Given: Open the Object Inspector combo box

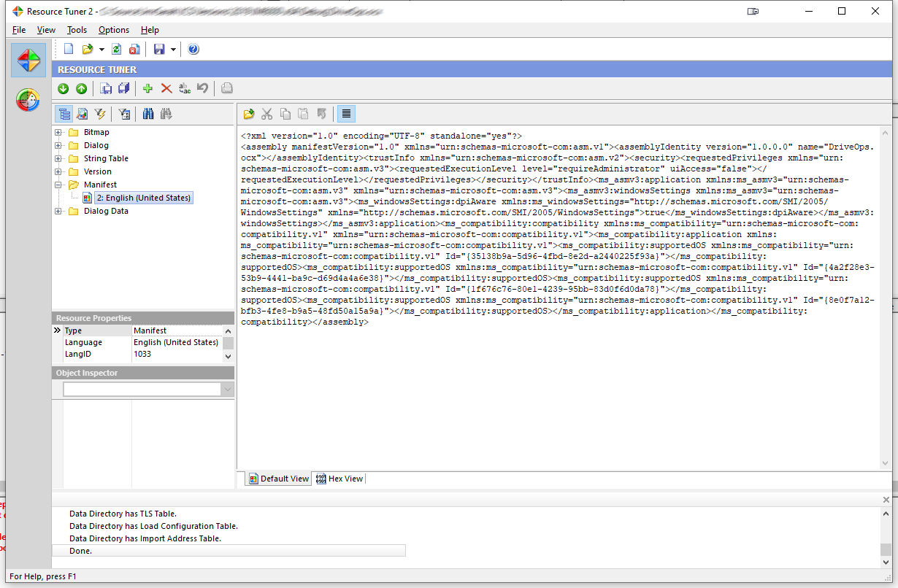Looking at the screenshot, I should pyautogui.click(x=227, y=390).
